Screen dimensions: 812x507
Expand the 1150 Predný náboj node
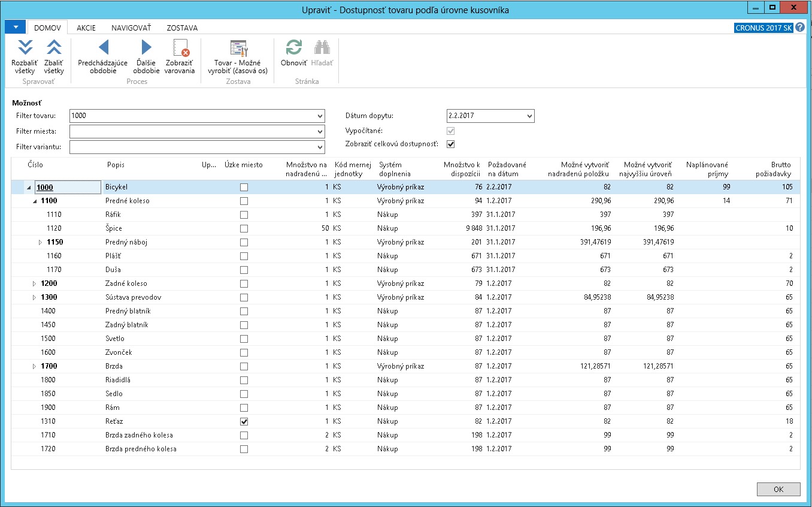[40, 243]
